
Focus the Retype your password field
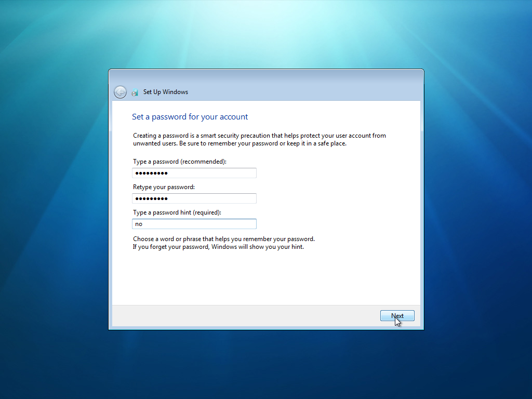[x=194, y=198]
